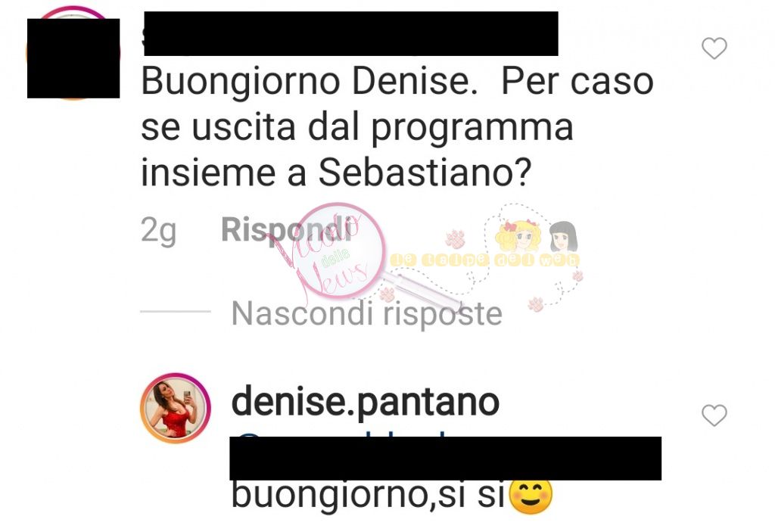This screenshot has width=775, height=532.
Task: Click the blacked-out mention in Denise's reply
Action: pos(445,459)
